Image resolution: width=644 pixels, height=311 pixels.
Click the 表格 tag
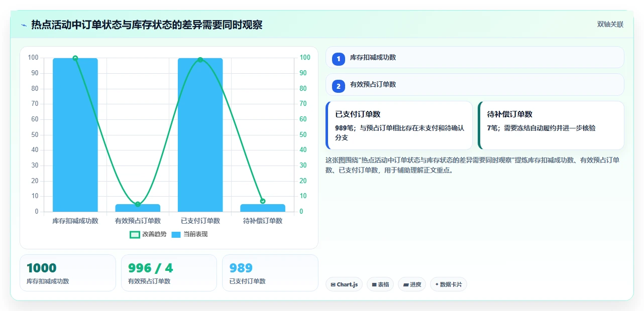coord(380,284)
